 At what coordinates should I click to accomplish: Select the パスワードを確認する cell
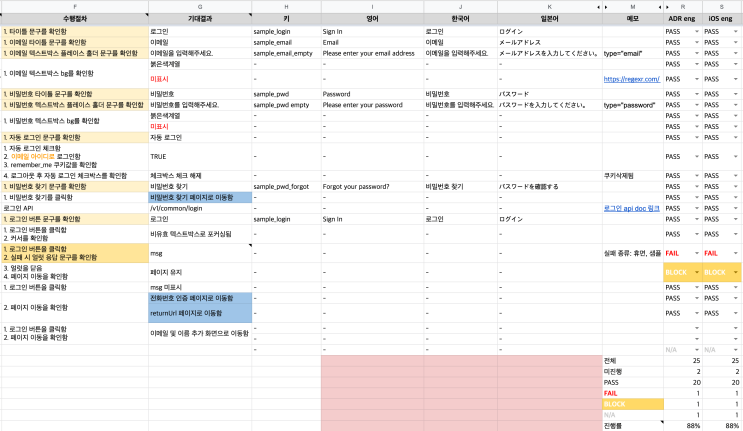550,187
